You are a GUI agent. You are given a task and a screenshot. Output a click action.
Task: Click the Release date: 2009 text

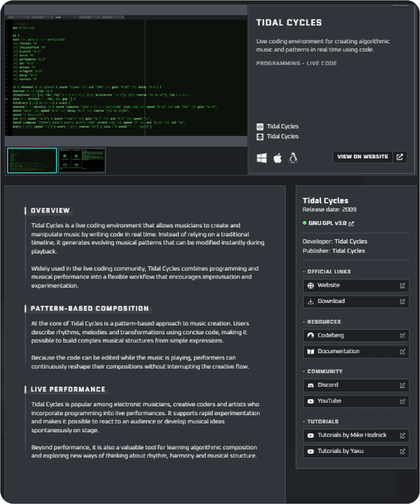329,209
